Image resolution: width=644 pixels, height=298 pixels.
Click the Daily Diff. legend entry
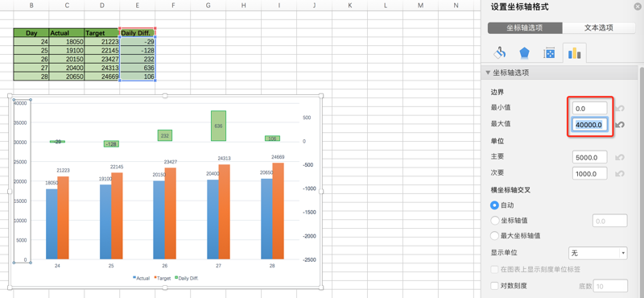coord(187,279)
